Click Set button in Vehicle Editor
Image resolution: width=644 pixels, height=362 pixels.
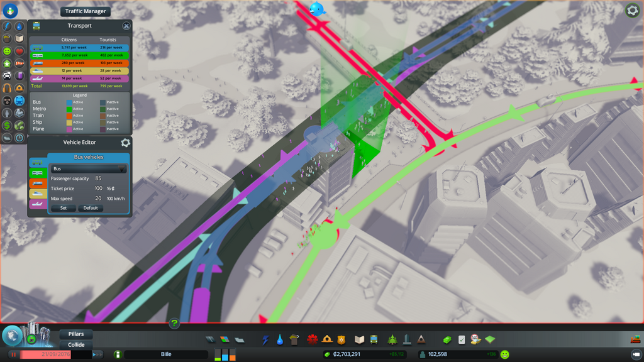click(64, 208)
